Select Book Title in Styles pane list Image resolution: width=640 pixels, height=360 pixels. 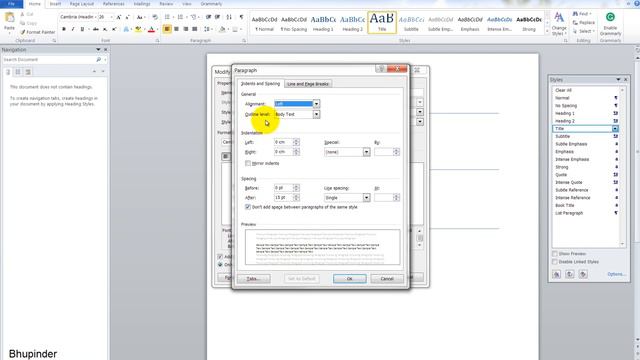564,205
